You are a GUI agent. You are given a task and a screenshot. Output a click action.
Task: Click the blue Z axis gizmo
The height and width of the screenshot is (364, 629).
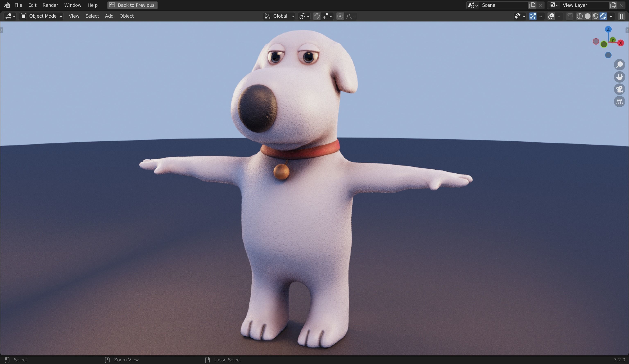coord(608,29)
